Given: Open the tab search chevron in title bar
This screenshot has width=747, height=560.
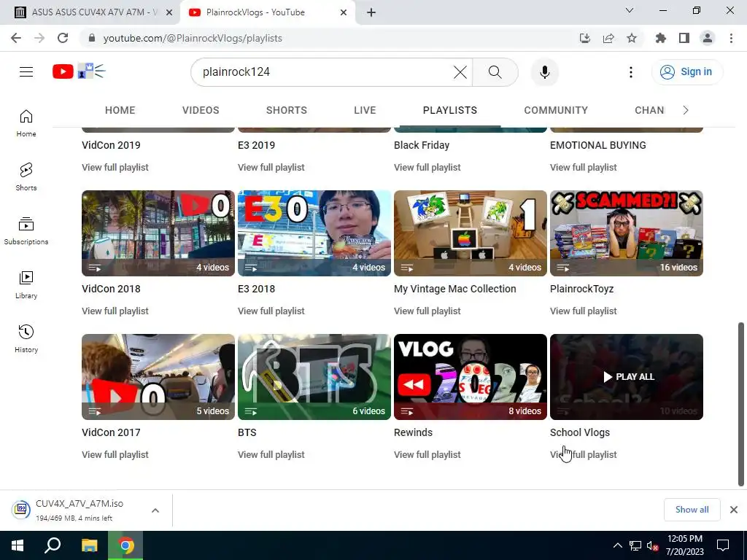Looking at the screenshot, I should click(630, 10).
